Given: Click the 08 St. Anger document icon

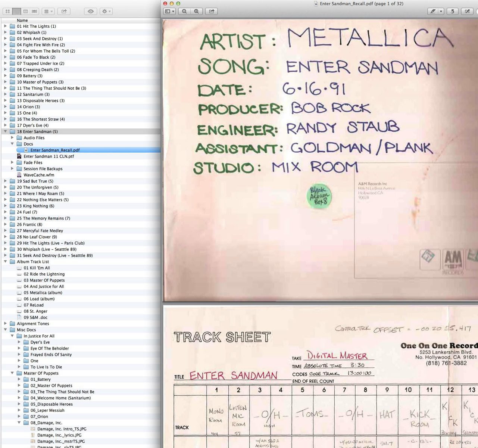Looking at the screenshot, I should click(x=19, y=311).
